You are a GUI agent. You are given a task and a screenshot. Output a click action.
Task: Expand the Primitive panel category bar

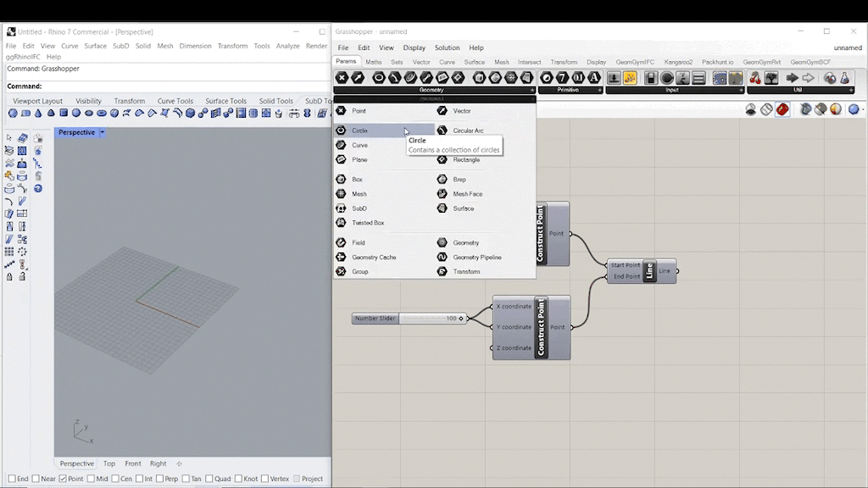[x=570, y=90]
